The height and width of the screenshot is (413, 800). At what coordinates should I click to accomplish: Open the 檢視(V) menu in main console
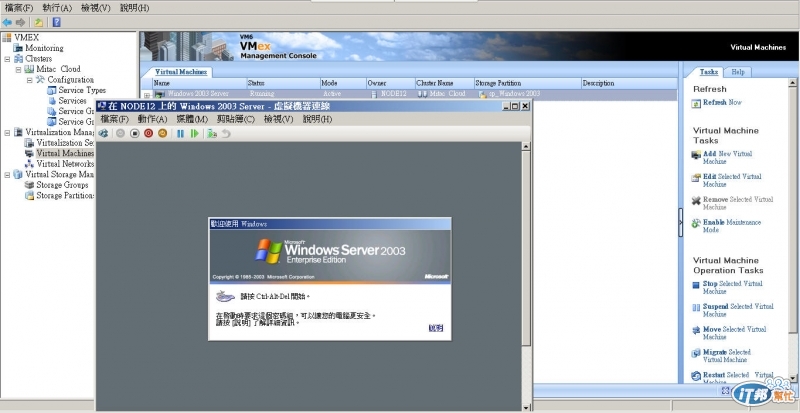point(96,8)
